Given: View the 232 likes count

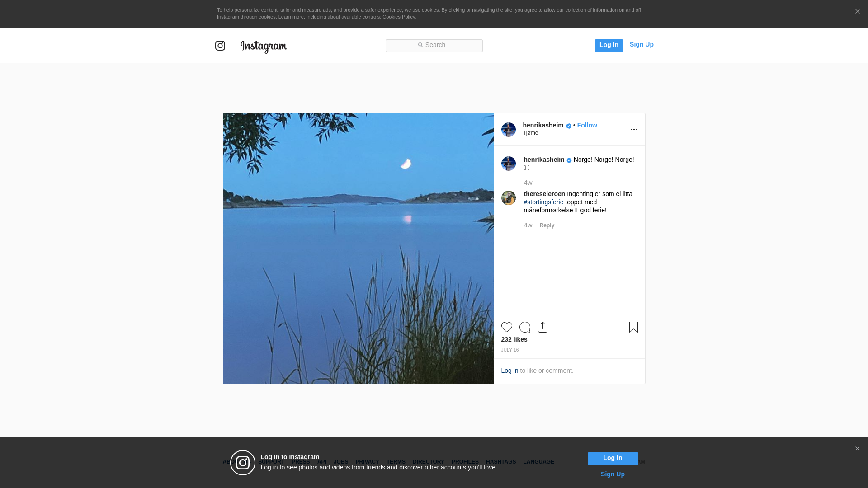Looking at the screenshot, I should (514, 339).
